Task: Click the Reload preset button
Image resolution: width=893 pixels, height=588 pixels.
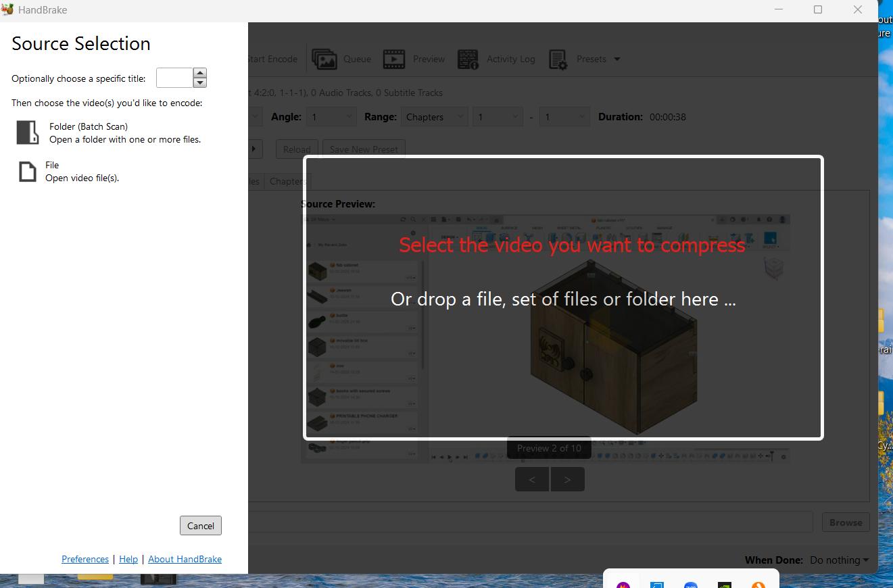Action: coord(297,149)
